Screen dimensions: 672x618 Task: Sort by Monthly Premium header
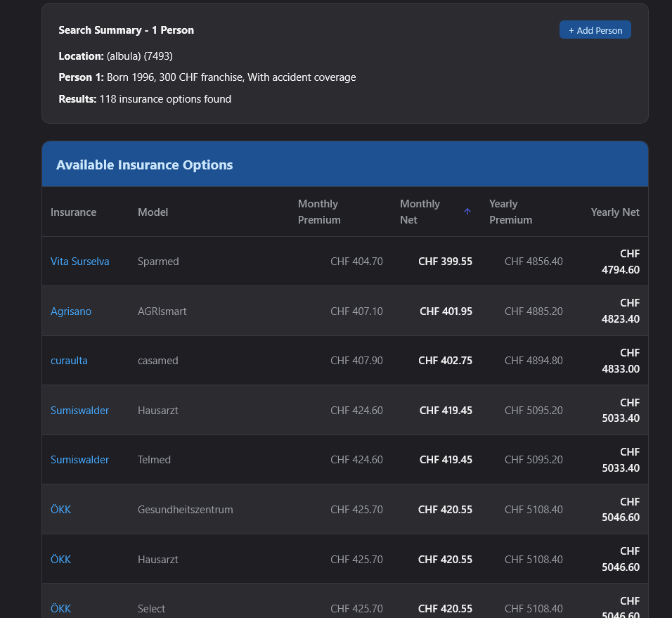click(x=318, y=212)
